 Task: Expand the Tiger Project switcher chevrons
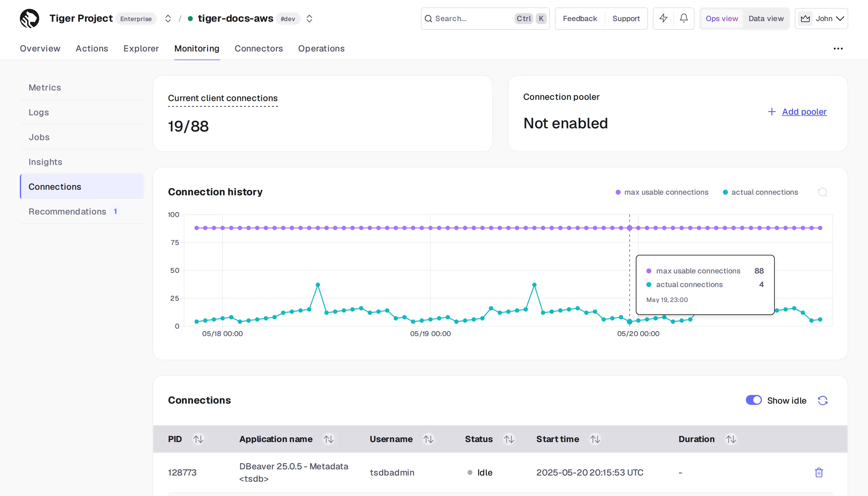point(168,18)
